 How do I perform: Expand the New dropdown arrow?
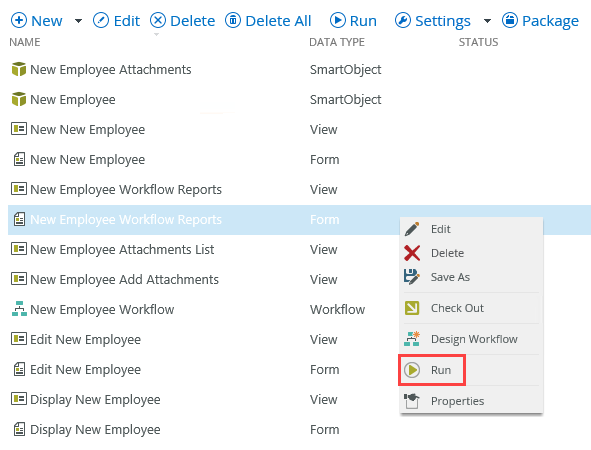coord(78,21)
